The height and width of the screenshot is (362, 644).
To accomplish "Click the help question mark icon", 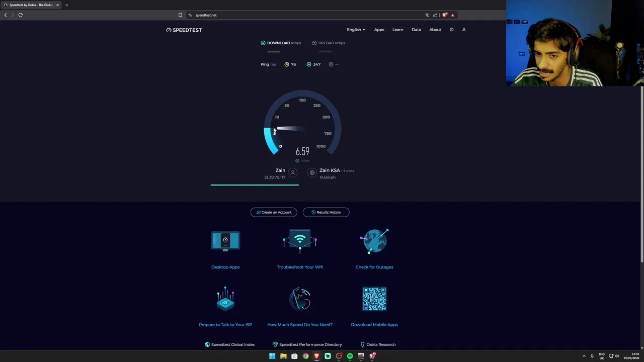I will 451,30.
